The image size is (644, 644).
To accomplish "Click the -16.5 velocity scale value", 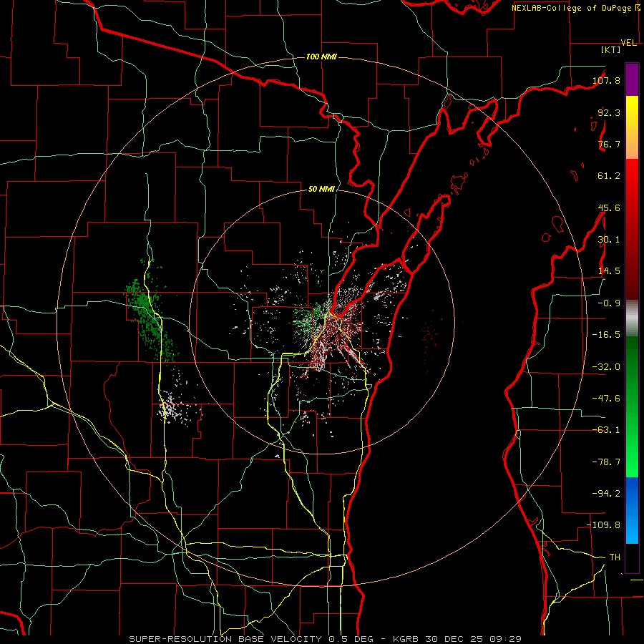I will (x=606, y=335).
